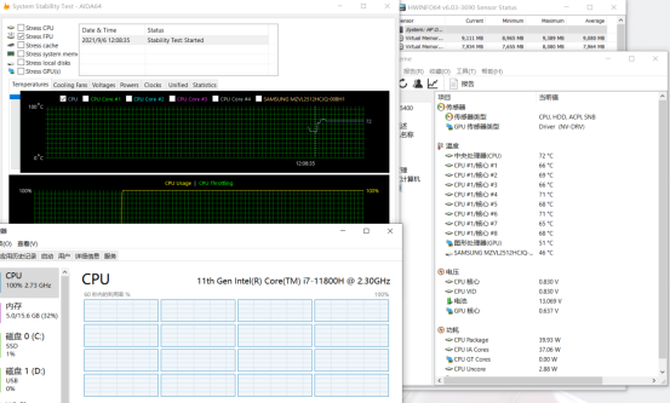670x403 pixels.
Task: Open the 工具(T) menu
Action: click(x=466, y=71)
